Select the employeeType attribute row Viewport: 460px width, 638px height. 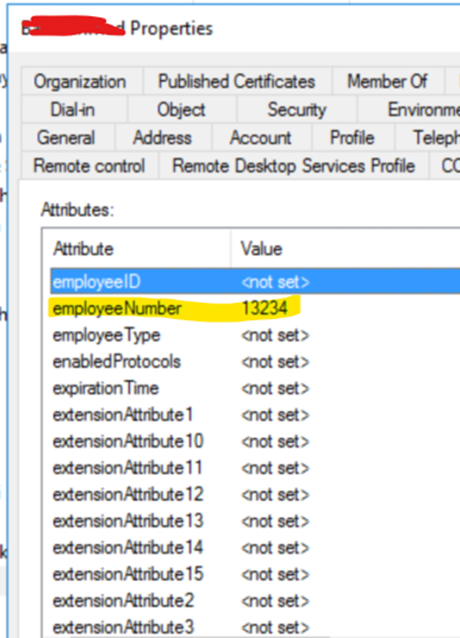tap(255, 335)
